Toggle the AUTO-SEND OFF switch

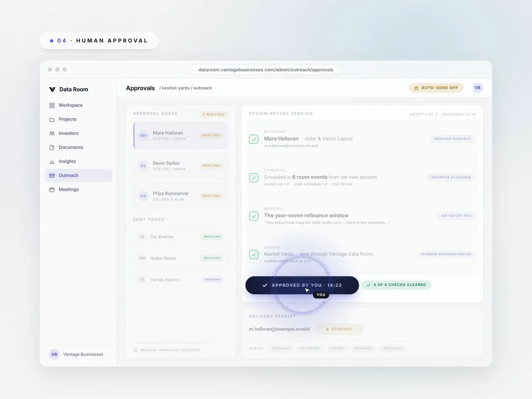pos(436,88)
